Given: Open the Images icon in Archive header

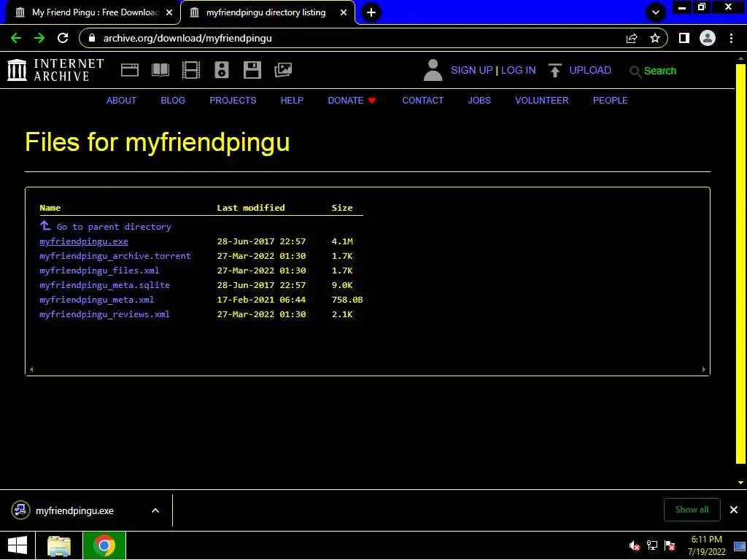Looking at the screenshot, I should pos(283,70).
